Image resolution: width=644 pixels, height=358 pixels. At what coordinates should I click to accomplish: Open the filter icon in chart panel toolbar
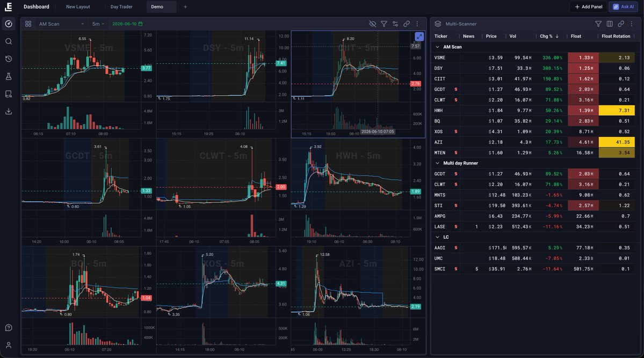[x=383, y=24]
